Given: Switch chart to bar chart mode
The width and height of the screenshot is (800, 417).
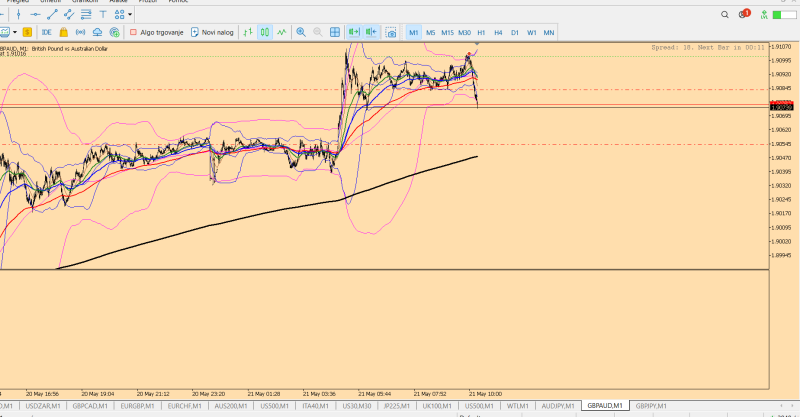Looking at the screenshot, I should (248, 32).
